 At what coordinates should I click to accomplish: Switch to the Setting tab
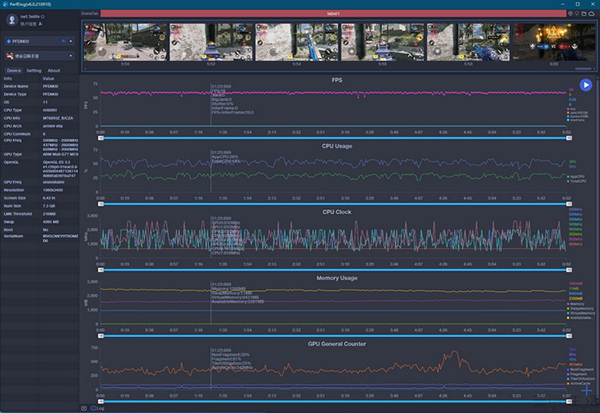[x=34, y=71]
